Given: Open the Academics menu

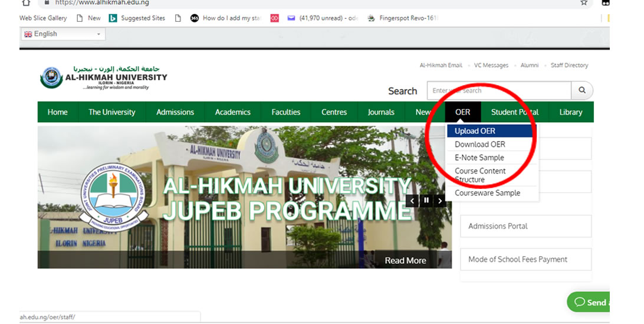Looking at the screenshot, I should (232, 112).
